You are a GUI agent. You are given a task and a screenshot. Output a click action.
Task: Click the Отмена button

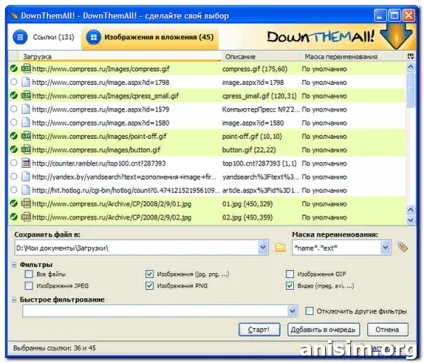click(x=387, y=330)
